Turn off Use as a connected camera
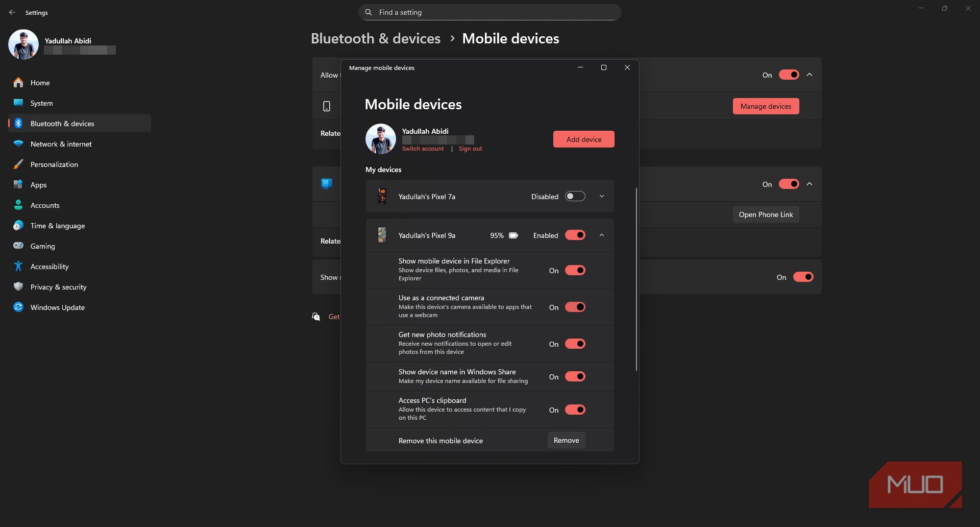 coord(575,307)
